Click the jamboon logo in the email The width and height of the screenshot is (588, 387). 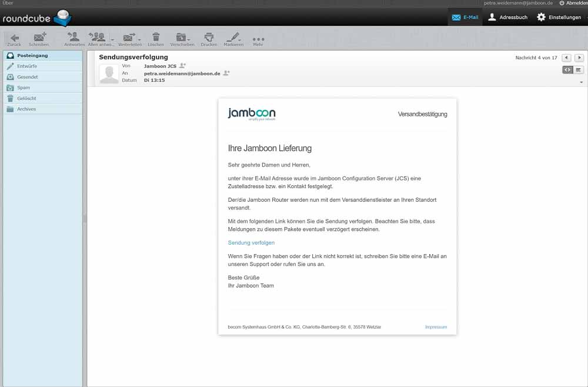[252, 114]
